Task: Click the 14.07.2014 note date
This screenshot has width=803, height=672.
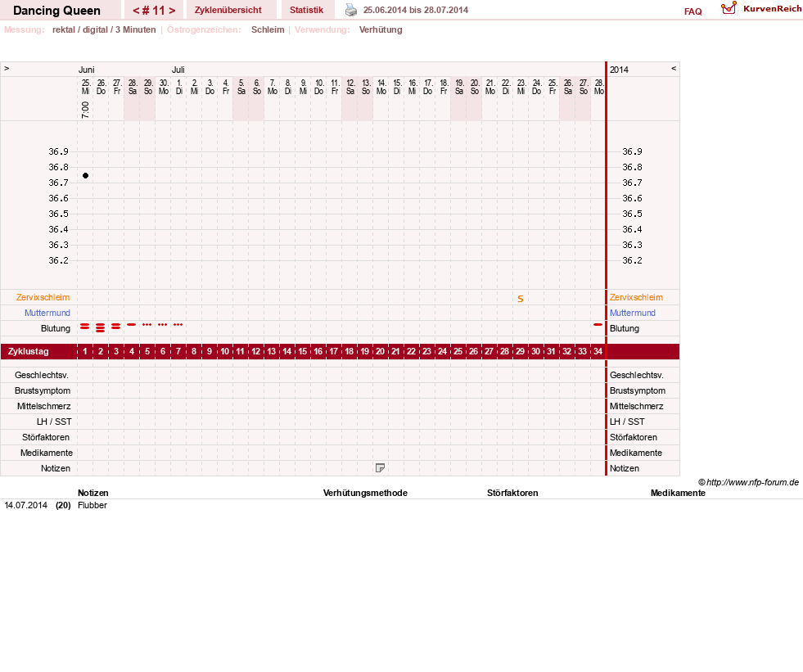Action: 25,506
